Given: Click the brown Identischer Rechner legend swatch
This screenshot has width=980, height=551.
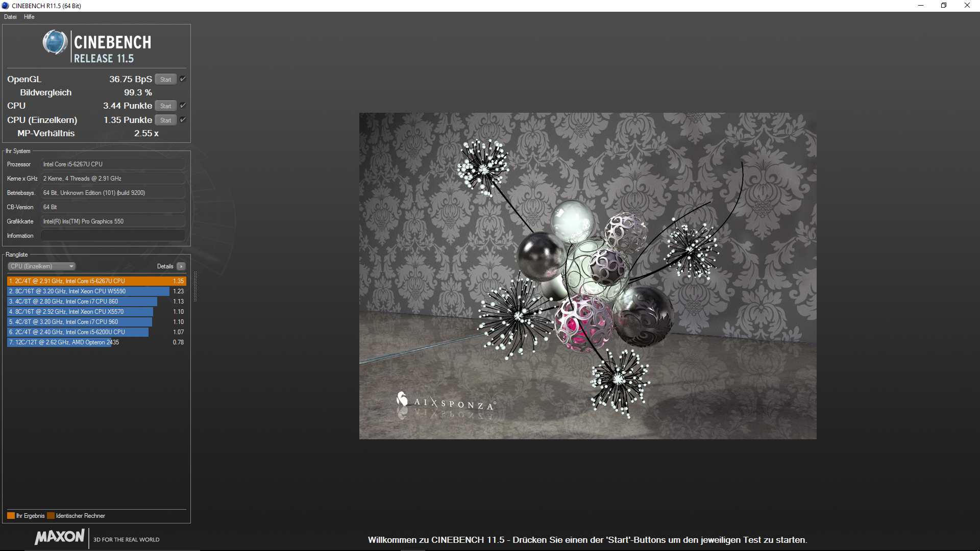Looking at the screenshot, I should (x=51, y=516).
